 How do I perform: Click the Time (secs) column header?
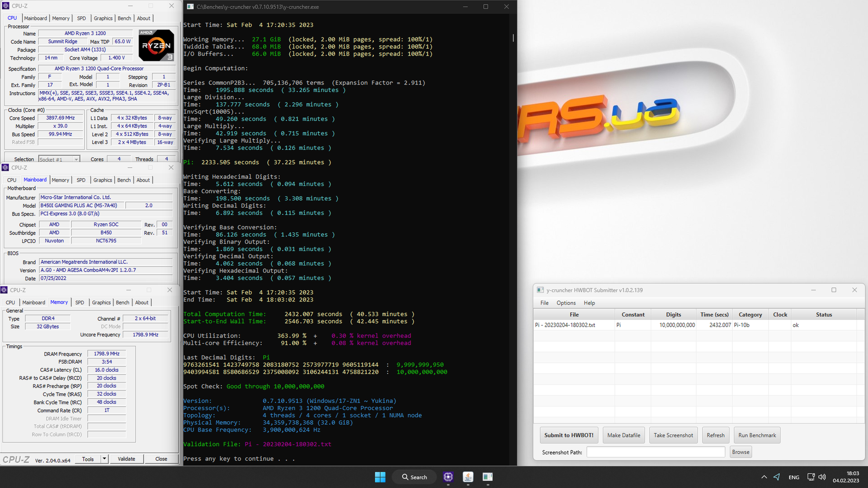click(x=714, y=314)
